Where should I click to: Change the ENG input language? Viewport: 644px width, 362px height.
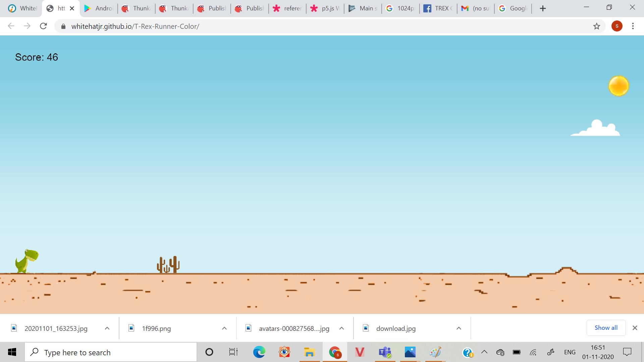(570, 352)
